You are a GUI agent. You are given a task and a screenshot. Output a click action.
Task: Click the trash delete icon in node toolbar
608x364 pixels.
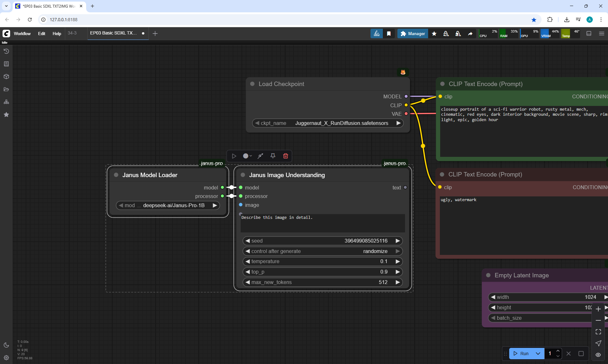coord(285,156)
